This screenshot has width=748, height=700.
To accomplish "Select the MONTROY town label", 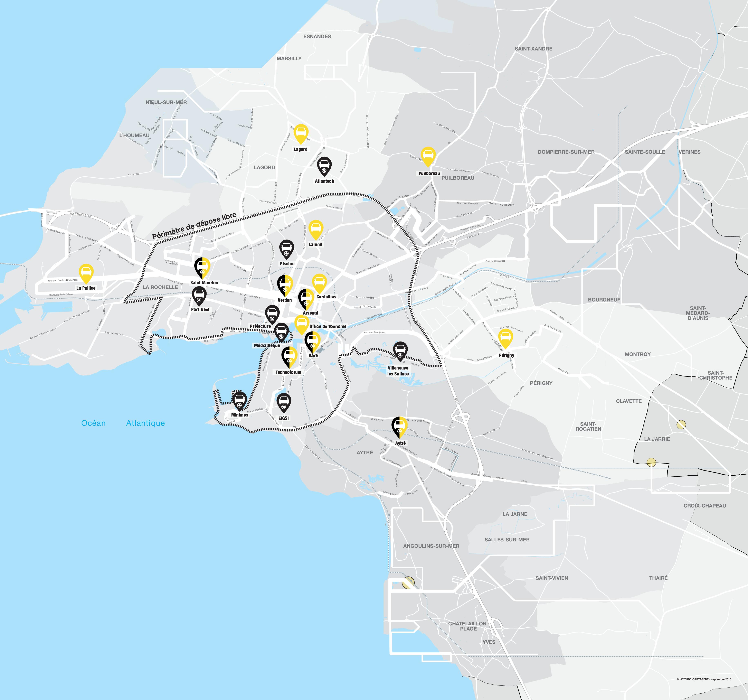I will click(638, 355).
